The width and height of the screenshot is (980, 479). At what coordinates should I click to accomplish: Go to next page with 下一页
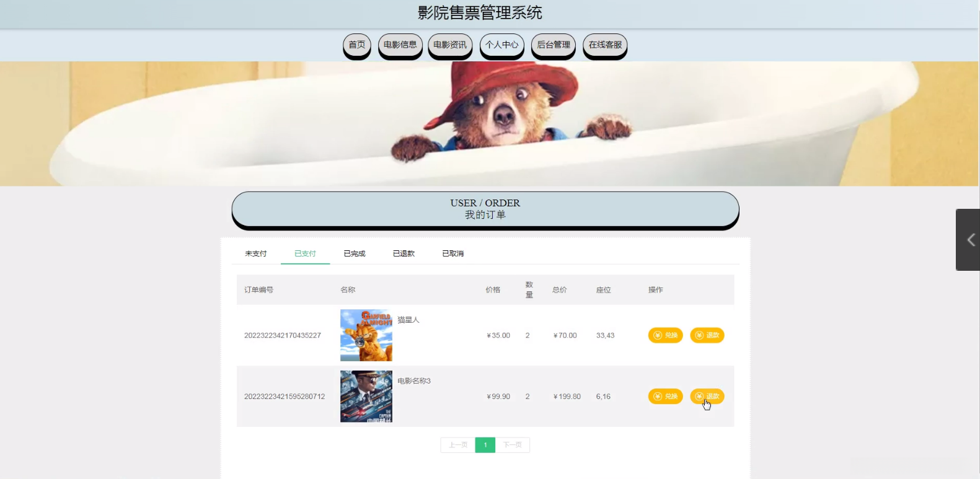[x=513, y=445]
